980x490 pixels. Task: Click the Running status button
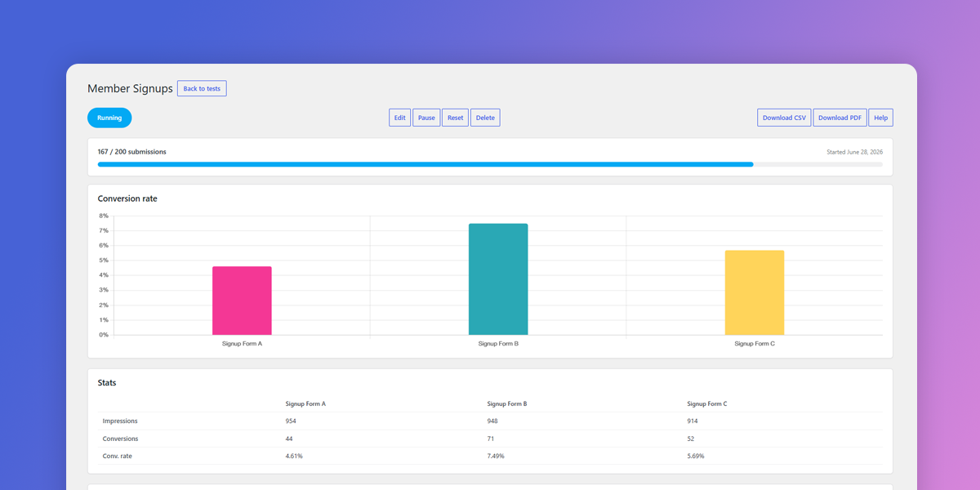point(109,118)
